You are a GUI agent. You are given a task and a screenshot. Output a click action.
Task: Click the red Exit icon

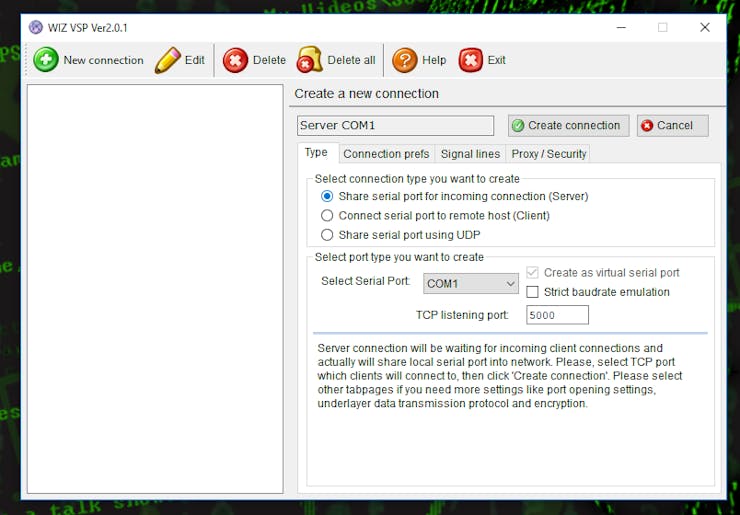pos(471,60)
